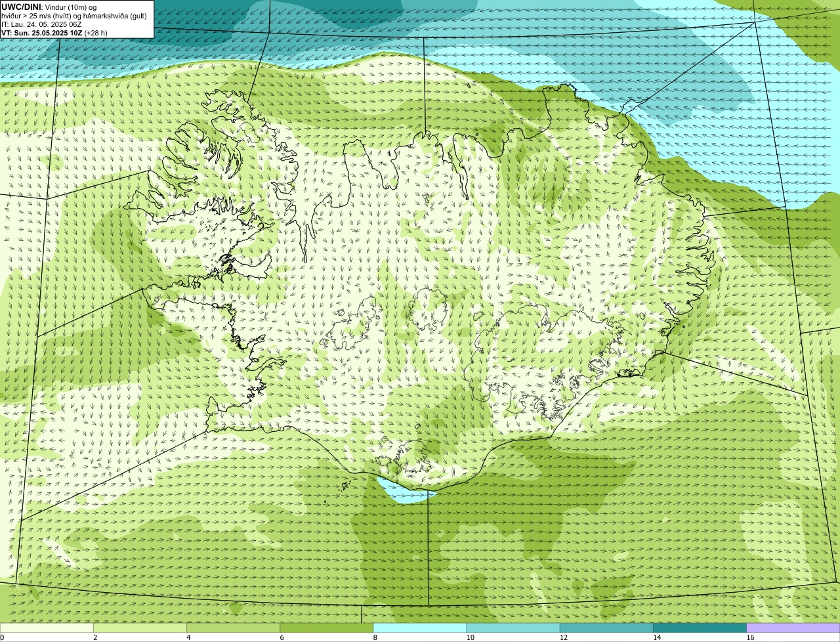Click the 6–8 m/s dark green legend swatch
This screenshot has width=840, height=642.
click(x=326, y=628)
